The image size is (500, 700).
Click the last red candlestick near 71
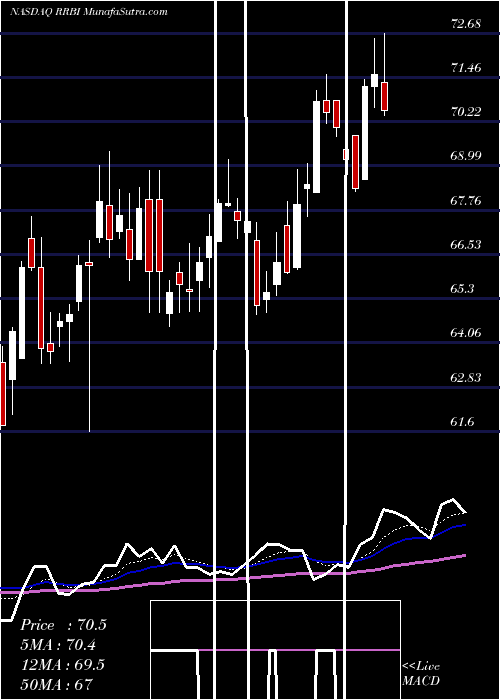(x=384, y=96)
